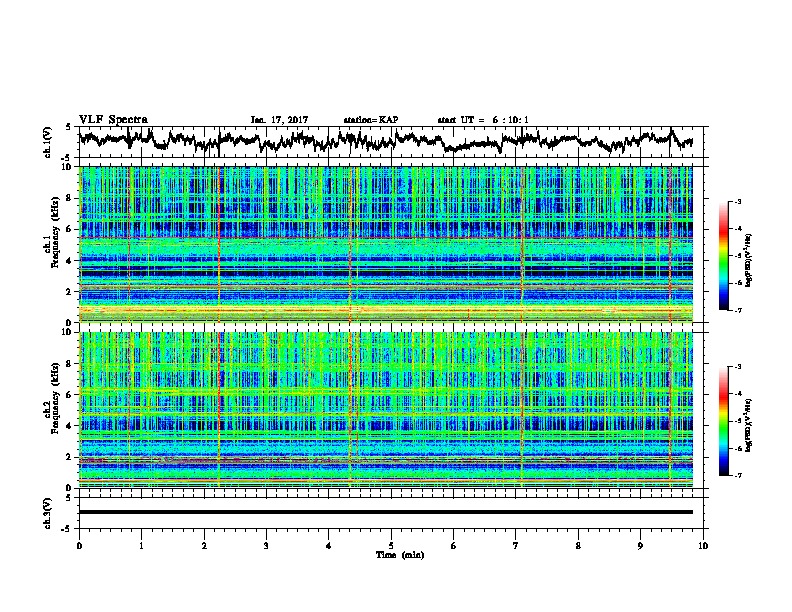Click the log(PSD) label beside ch.2 colorbar
The height and width of the screenshot is (612, 792).
tap(749, 424)
